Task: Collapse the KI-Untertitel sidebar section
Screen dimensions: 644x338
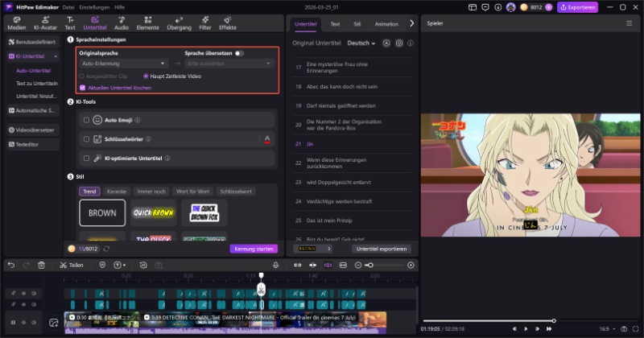Action: [56, 56]
